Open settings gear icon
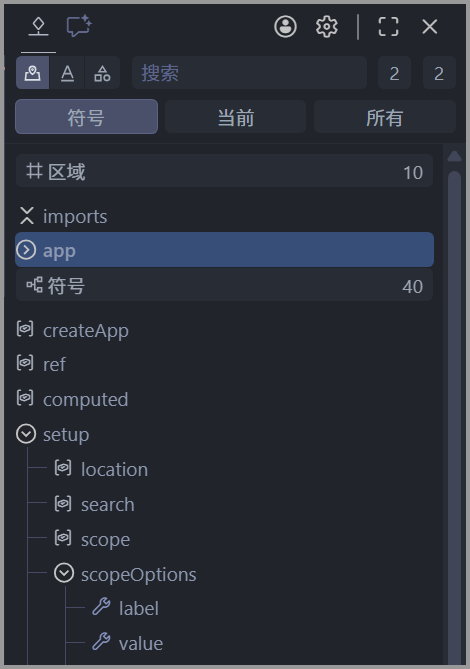The height and width of the screenshot is (669, 470). (x=327, y=26)
